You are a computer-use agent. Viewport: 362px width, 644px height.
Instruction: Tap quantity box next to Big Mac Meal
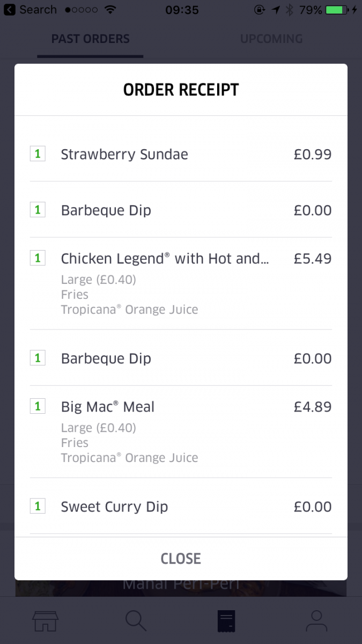(x=38, y=406)
